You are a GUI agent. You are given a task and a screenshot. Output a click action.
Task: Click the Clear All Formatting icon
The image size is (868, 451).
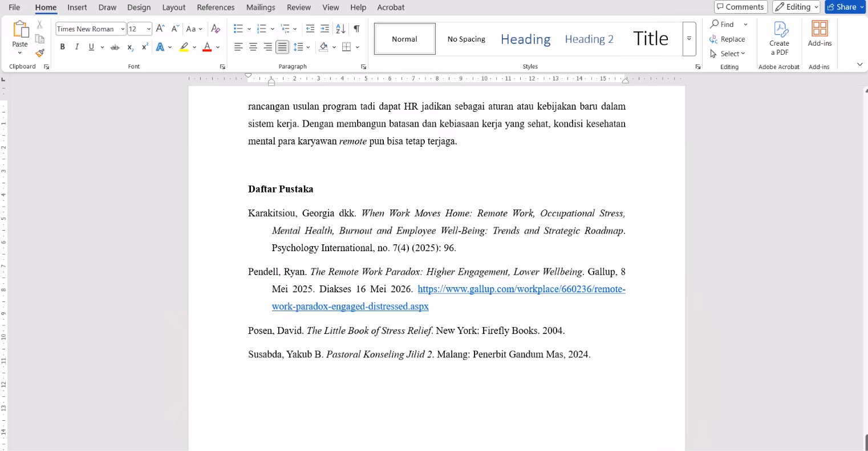click(215, 29)
